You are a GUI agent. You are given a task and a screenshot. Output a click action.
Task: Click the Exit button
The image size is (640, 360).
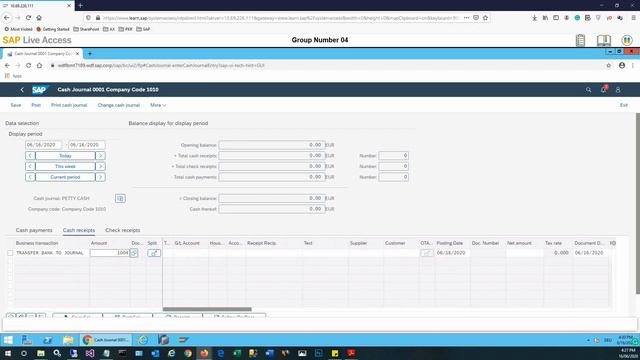tap(624, 105)
